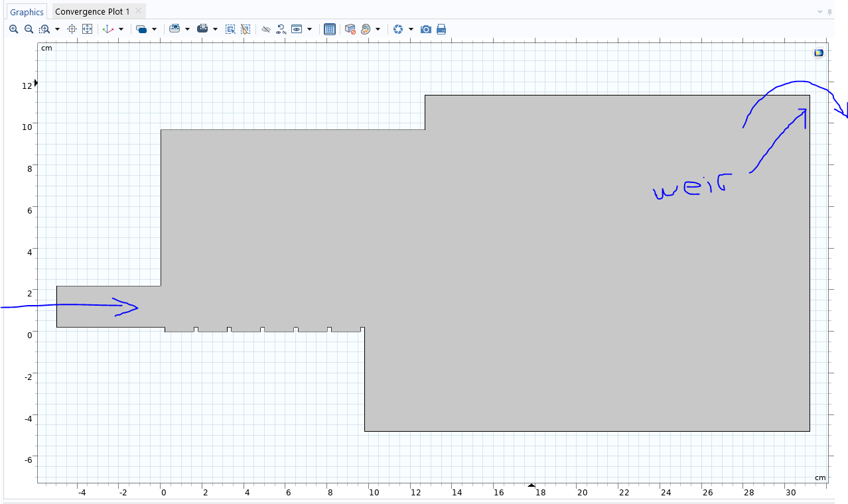Toggle the grid display button
The width and height of the screenshot is (848, 504).
coord(330,29)
